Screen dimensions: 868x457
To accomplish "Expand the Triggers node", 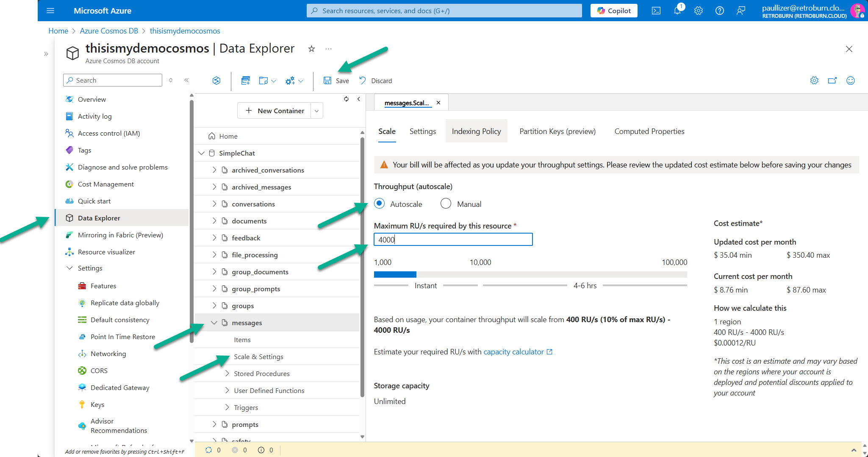I will 227,407.
